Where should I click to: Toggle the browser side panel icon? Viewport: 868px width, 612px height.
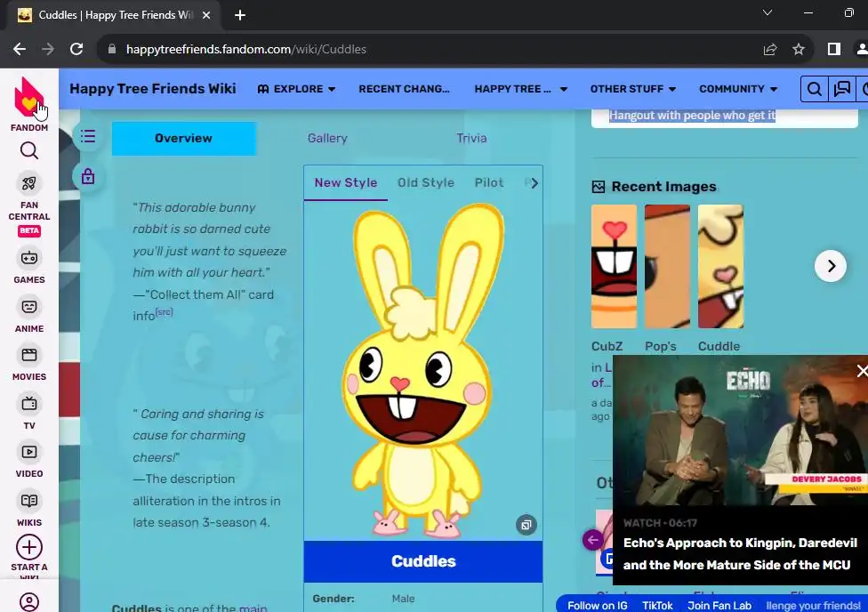tap(833, 49)
